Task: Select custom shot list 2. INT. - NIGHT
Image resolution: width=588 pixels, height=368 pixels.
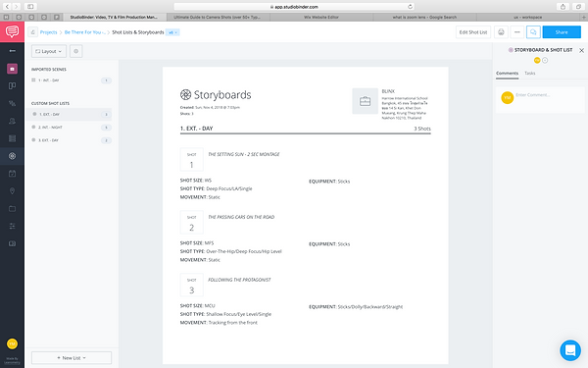Action: tap(72, 128)
